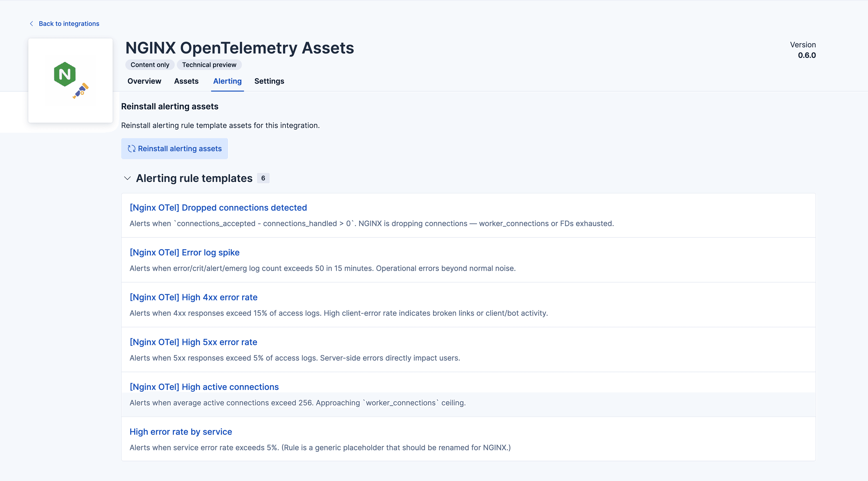Image resolution: width=868 pixels, height=481 pixels.
Task: Click the active connections exceed 256 description
Action: pyautogui.click(x=297, y=403)
